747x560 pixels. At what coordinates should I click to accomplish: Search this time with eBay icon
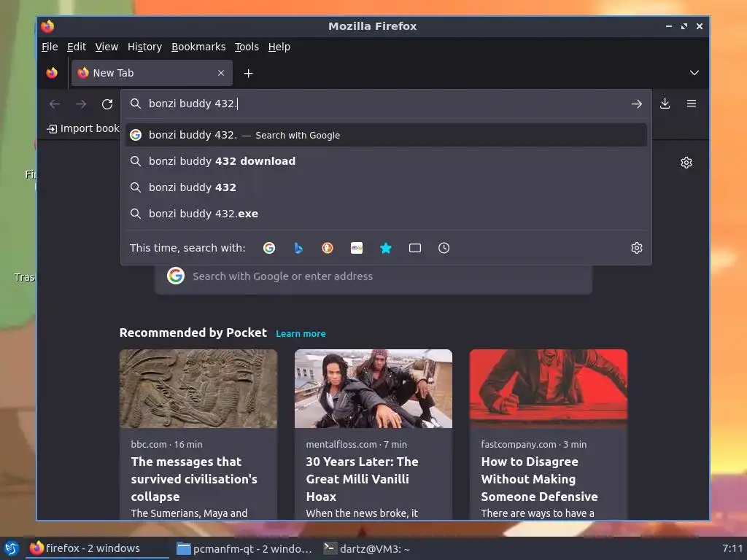pos(356,248)
